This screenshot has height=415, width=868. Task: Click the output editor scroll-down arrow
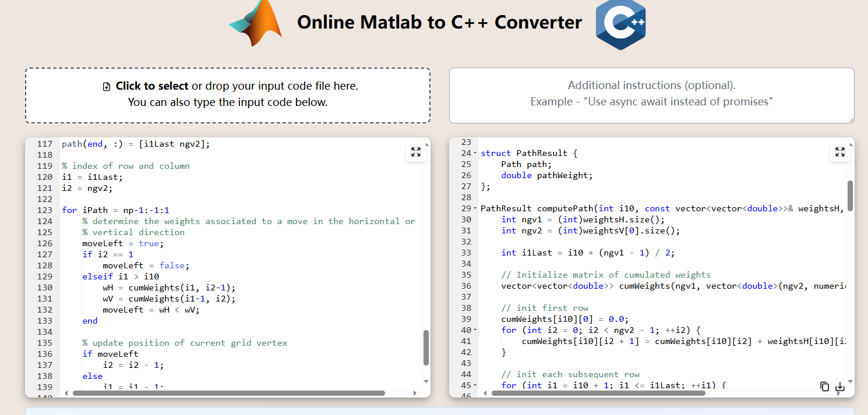pos(850,381)
